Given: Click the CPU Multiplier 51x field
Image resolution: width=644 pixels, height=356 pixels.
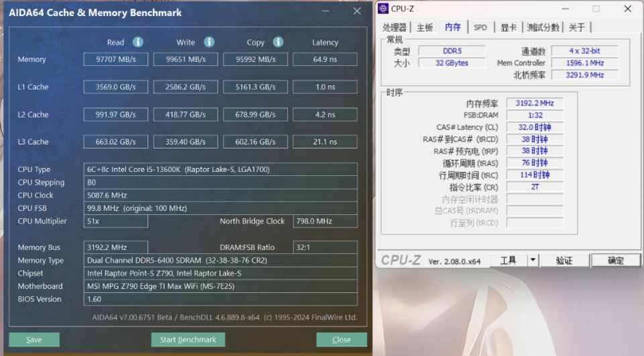Looking at the screenshot, I should pos(116,221).
